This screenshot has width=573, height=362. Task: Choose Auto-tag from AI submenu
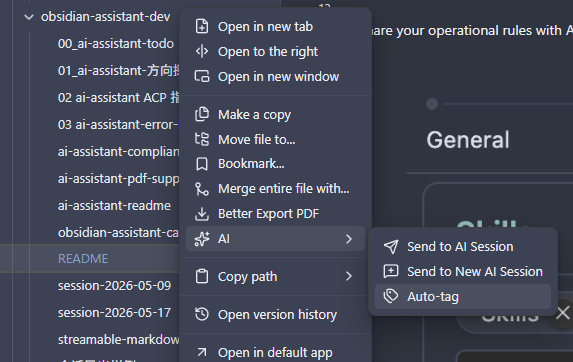point(463,296)
